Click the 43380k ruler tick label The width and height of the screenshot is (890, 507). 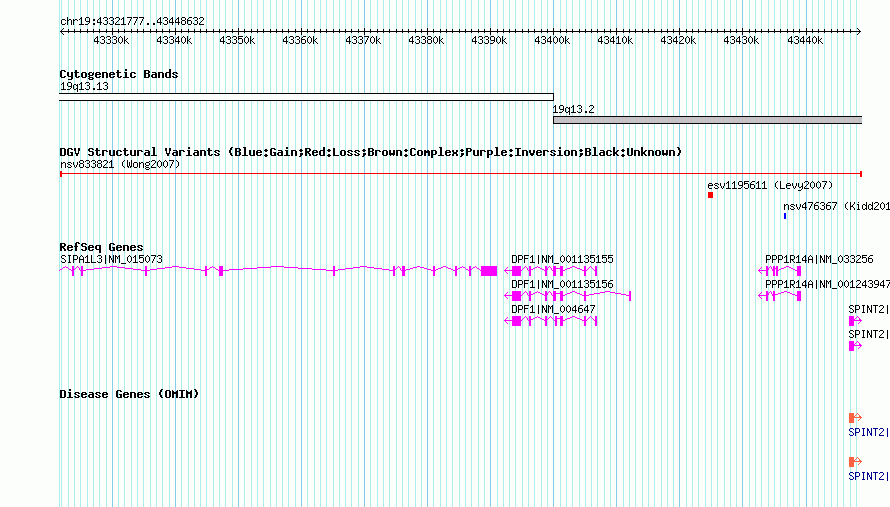coord(426,40)
